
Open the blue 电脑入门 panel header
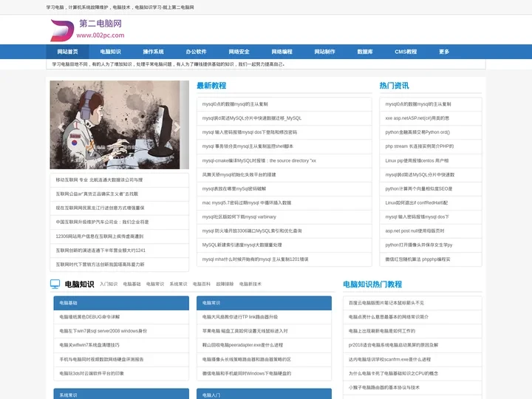click(264, 394)
